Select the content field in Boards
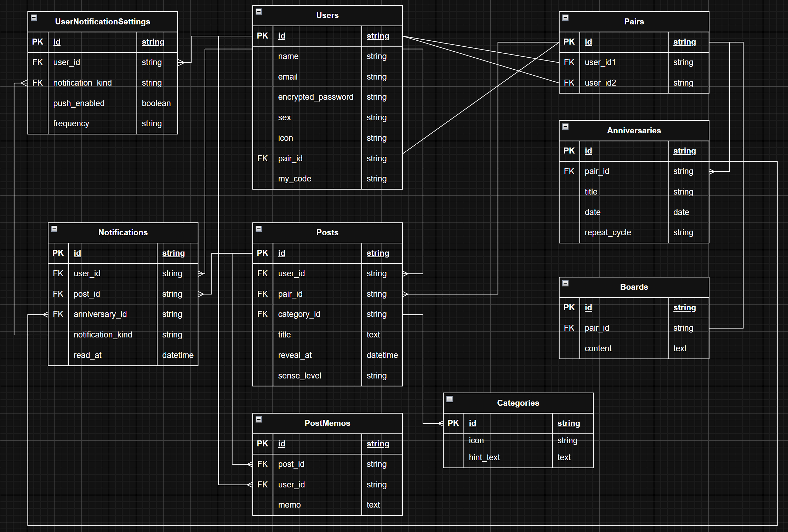Screen dimensions: 788x532 598,348
